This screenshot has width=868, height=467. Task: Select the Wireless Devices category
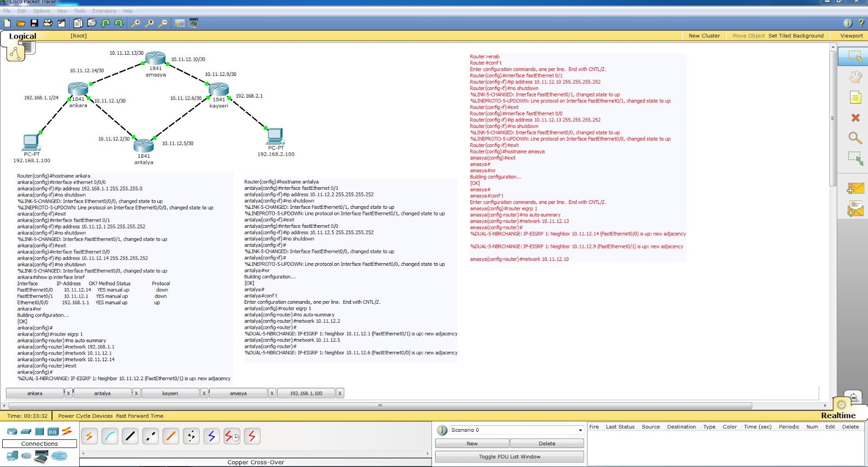pyautogui.click(x=53, y=432)
